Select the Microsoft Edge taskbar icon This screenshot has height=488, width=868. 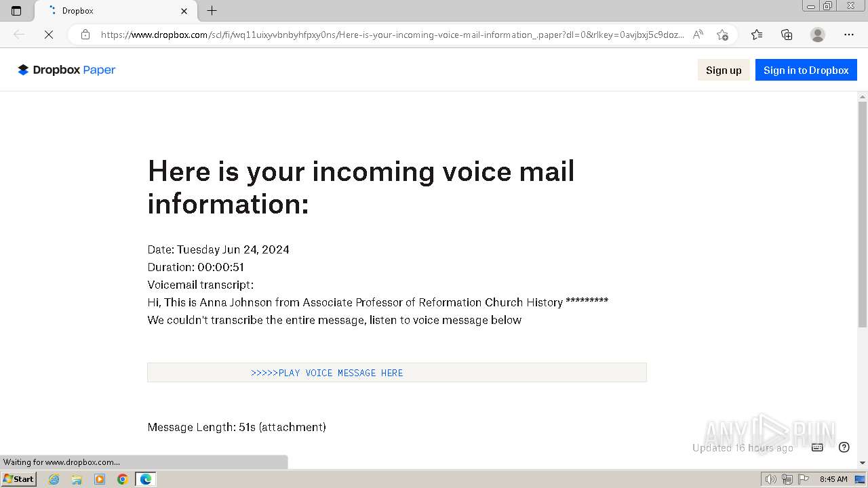pyautogui.click(x=146, y=479)
